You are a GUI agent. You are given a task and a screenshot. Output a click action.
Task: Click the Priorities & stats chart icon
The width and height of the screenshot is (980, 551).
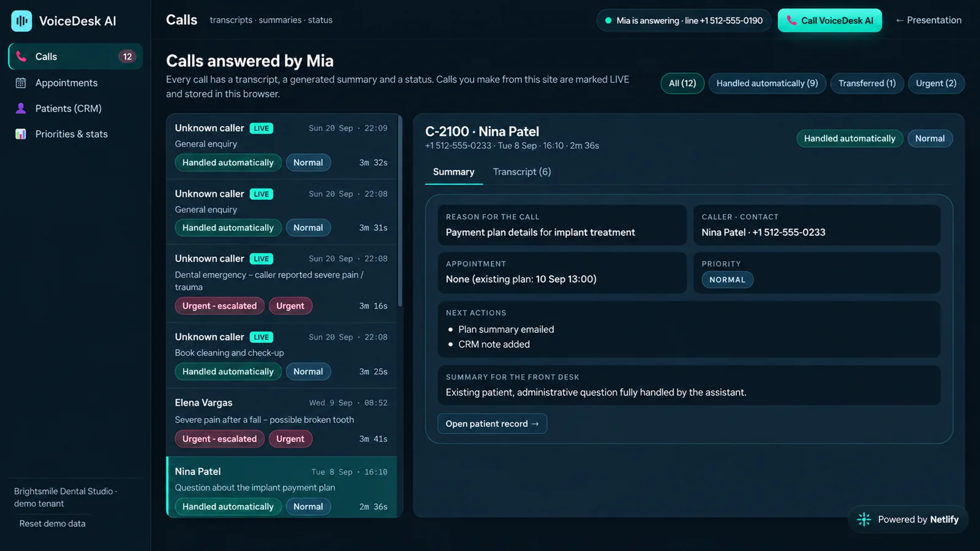pyautogui.click(x=21, y=134)
